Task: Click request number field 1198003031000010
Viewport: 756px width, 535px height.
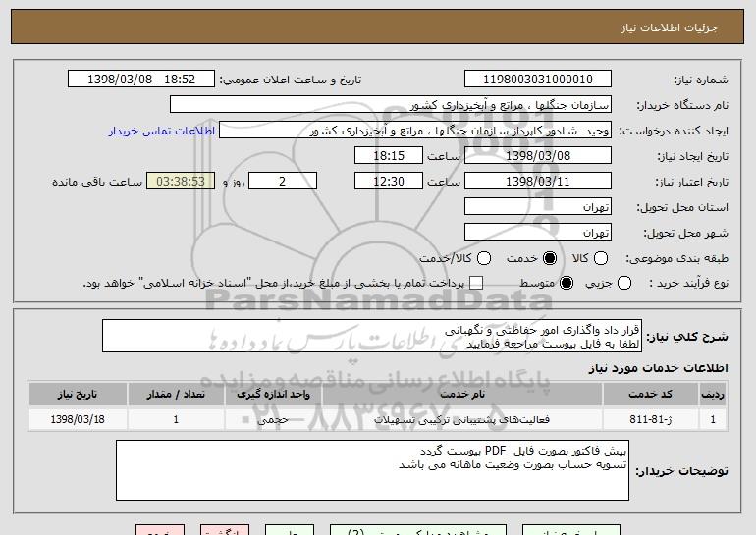Action: [538, 80]
